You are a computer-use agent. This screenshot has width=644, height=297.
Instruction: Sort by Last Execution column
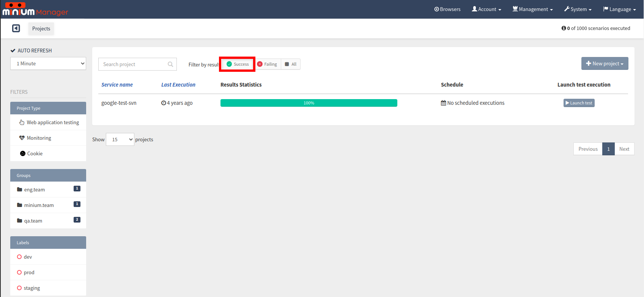(x=178, y=85)
